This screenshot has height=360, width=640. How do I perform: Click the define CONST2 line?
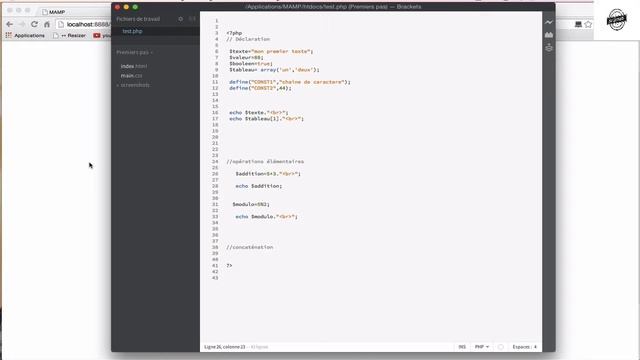260,88
